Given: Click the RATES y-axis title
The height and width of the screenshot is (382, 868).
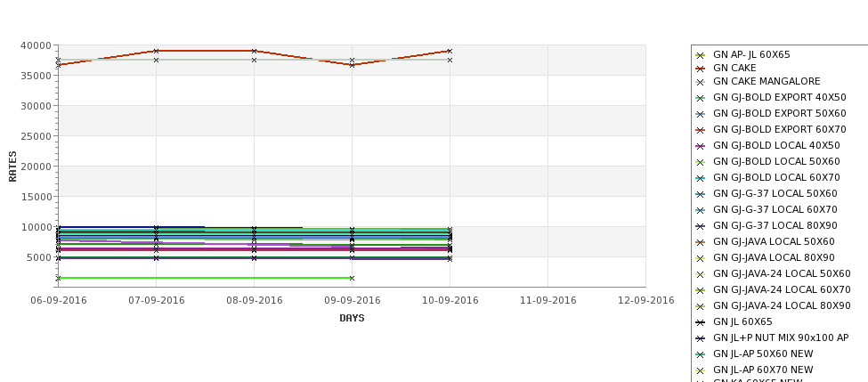Looking at the screenshot, I should [12, 167].
